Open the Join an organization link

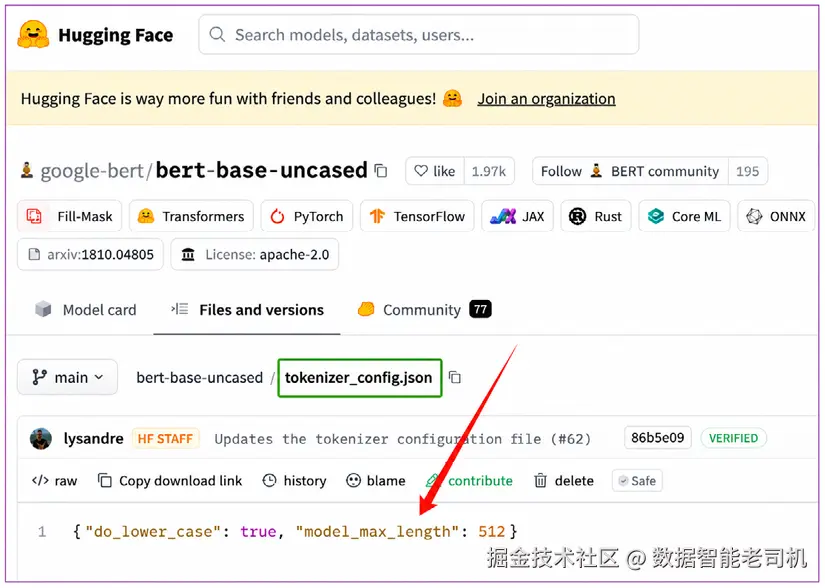(x=546, y=99)
